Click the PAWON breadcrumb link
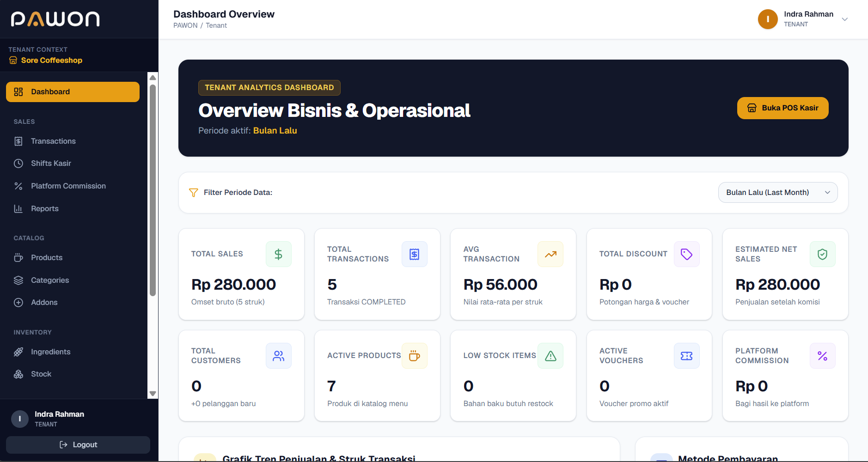The width and height of the screenshot is (868, 462). click(x=185, y=25)
